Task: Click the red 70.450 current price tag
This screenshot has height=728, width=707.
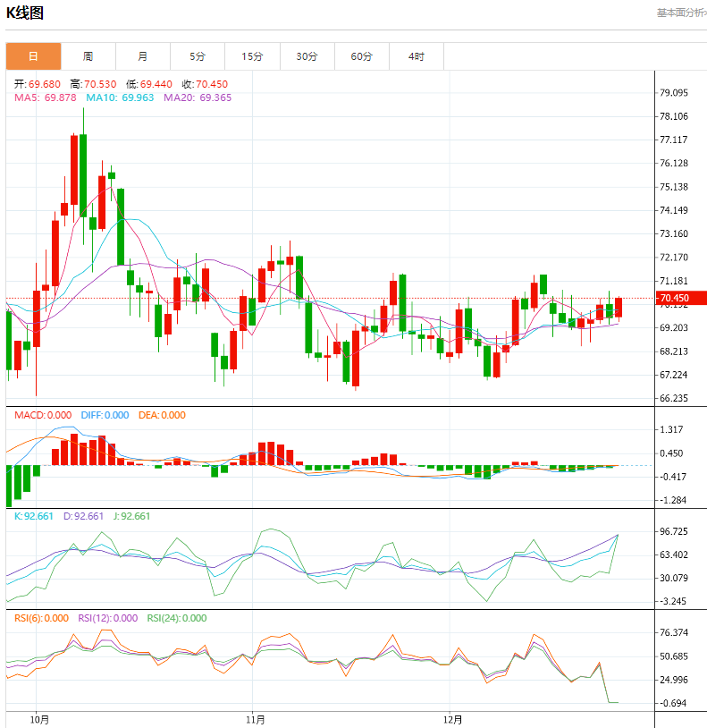Action: pyautogui.click(x=681, y=298)
